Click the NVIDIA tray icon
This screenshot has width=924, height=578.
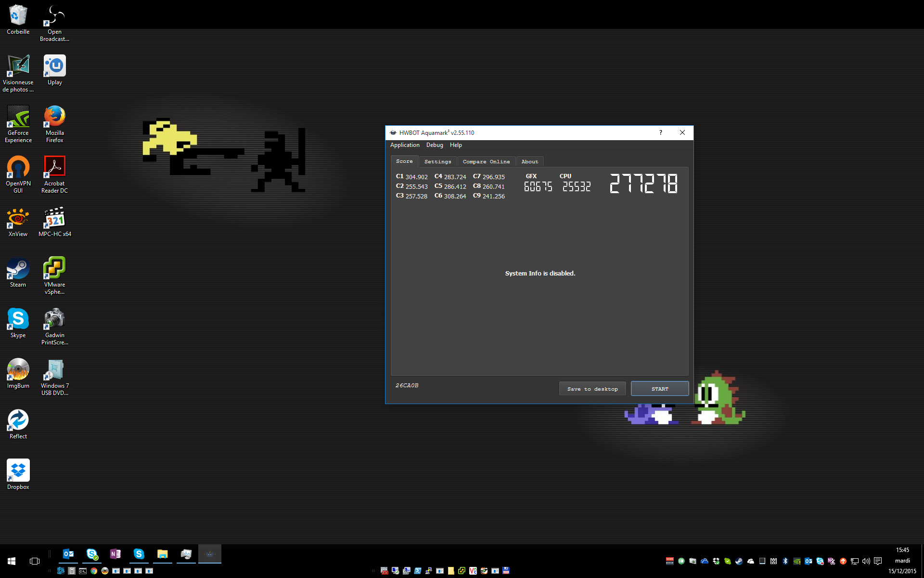[797, 561]
